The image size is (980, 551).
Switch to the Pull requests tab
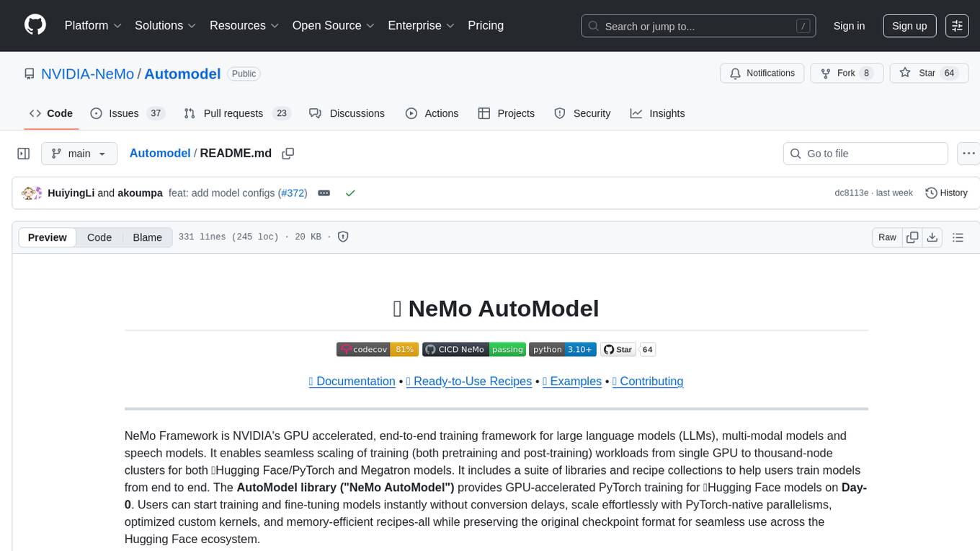pyautogui.click(x=236, y=113)
